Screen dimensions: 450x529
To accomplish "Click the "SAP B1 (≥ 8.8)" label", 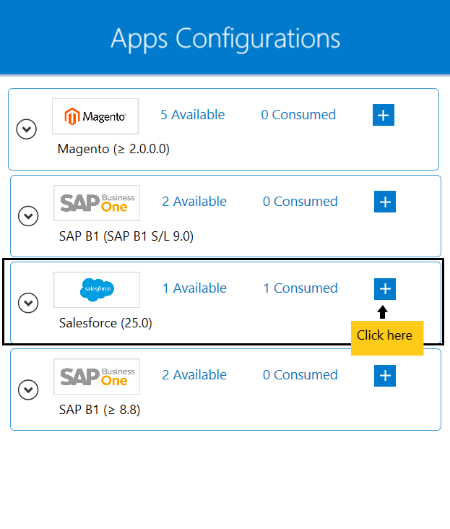I will (100, 410).
